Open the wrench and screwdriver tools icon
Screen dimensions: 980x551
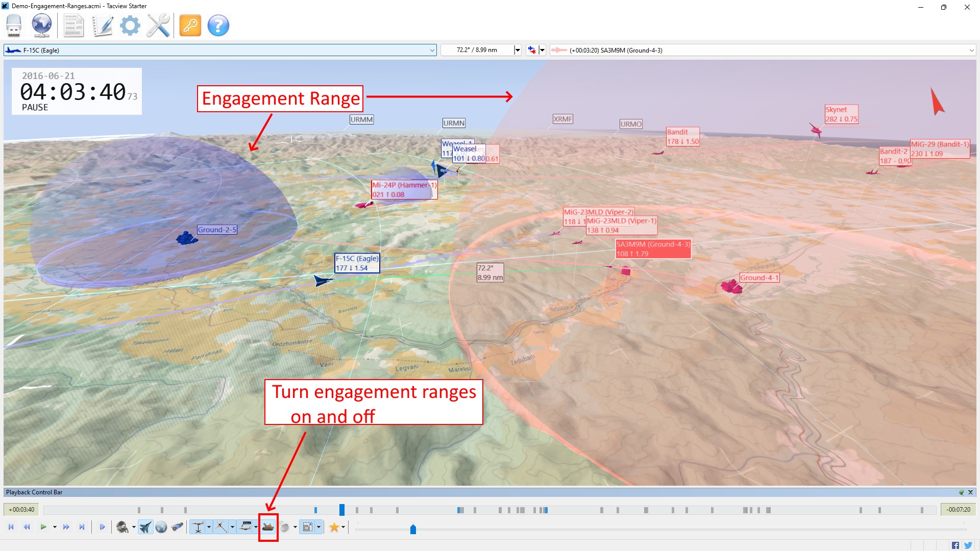pos(158,26)
